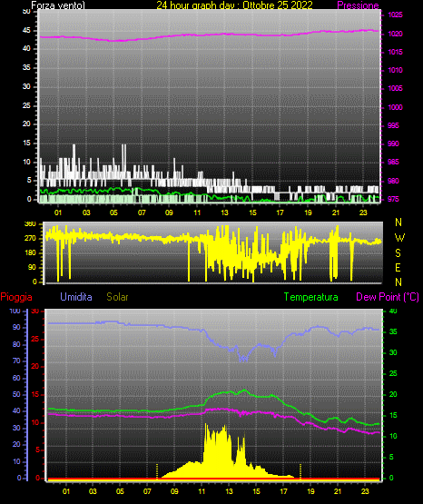This screenshot has width=423, height=504.
Task: Click the 1020 pressure axis value
Action: tap(395, 34)
